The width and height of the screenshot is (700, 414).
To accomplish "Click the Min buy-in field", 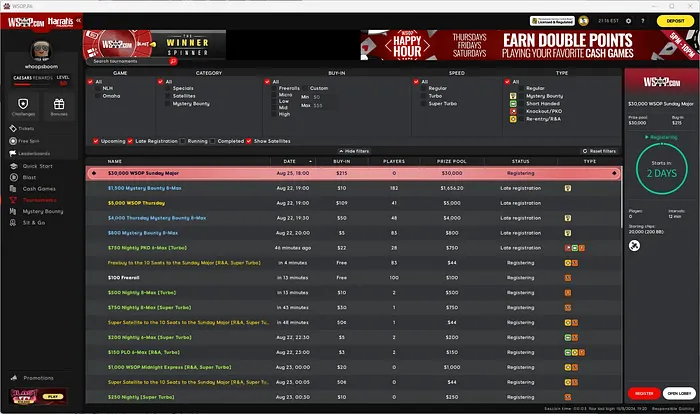I will tap(324, 97).
